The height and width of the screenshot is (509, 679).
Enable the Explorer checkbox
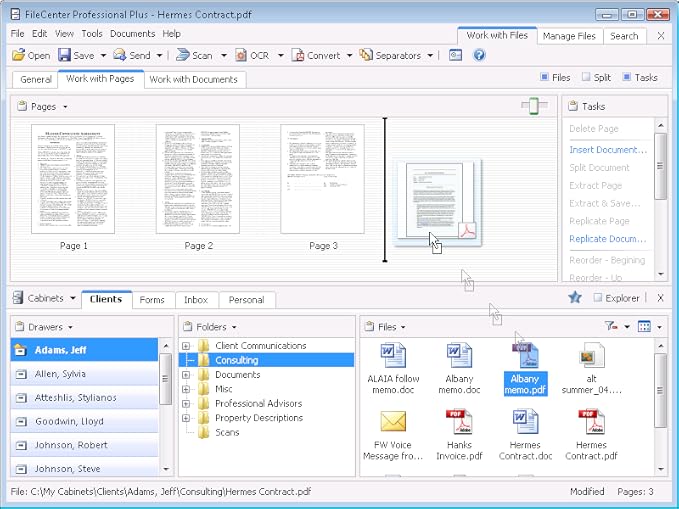click(597, 298)
